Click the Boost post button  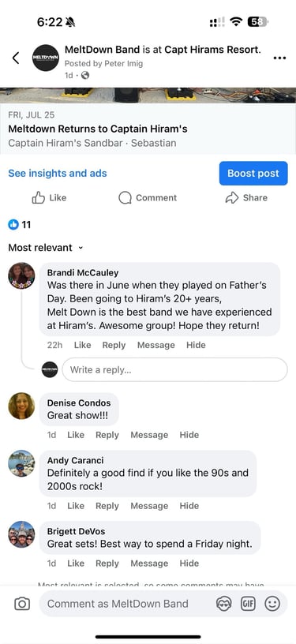[x=253, y=174]
